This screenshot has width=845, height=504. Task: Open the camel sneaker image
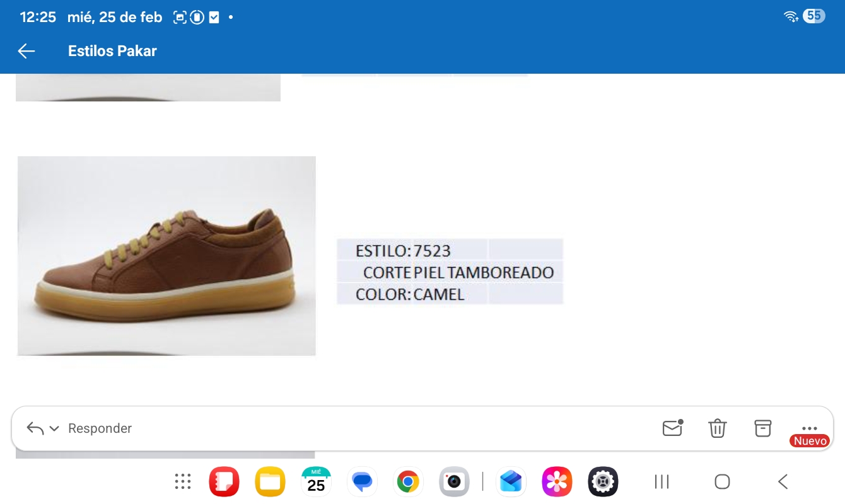(166, 256)
